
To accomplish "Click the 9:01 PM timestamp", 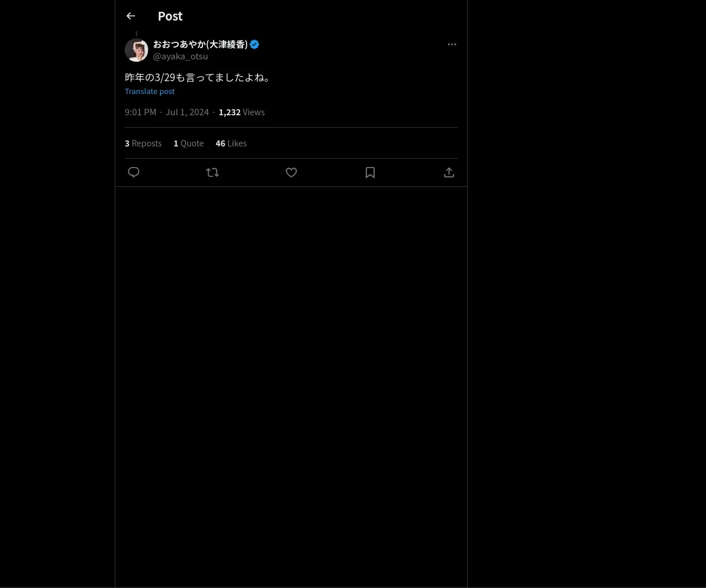I will (141, 112).
